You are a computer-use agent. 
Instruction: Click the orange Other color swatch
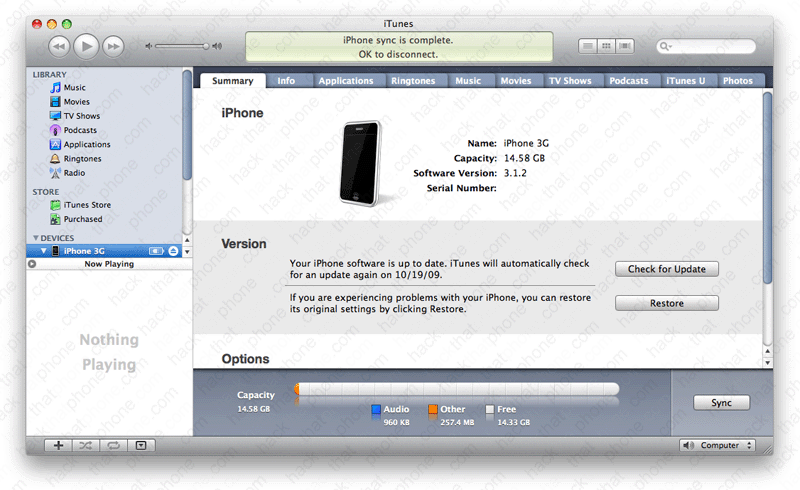coord(433,409)
